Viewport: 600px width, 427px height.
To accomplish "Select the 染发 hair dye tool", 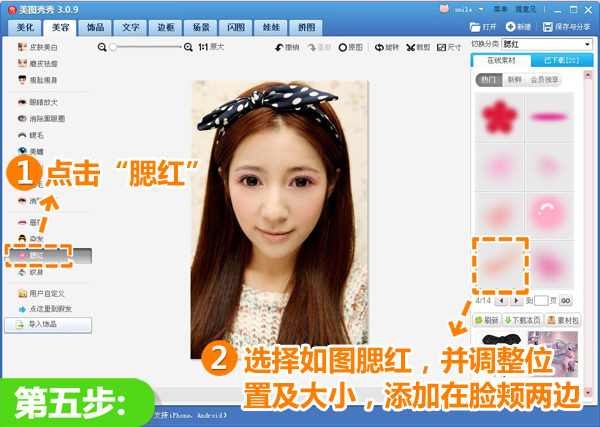I will pyautogui.click(x=31, y=239).
